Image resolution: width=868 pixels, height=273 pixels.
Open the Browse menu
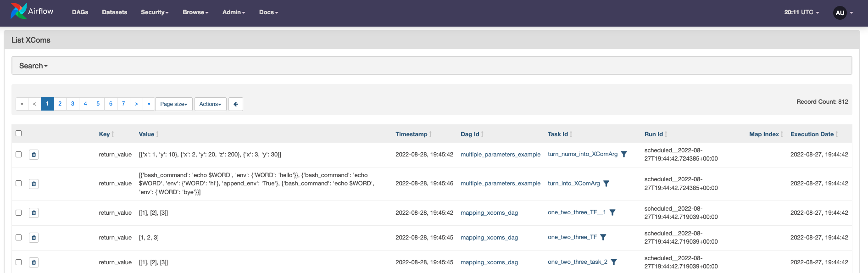coord(195,12)
